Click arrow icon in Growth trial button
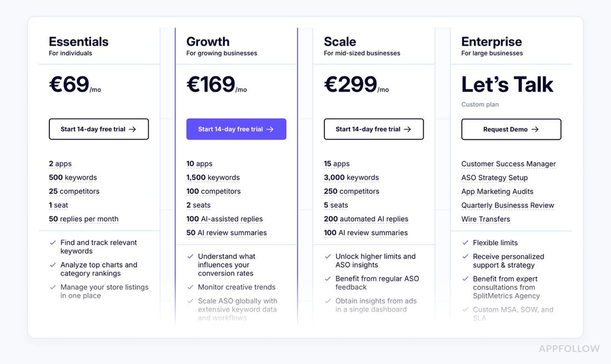The height and width of the screenshot is (364, 611). click(x=270, y=129)
